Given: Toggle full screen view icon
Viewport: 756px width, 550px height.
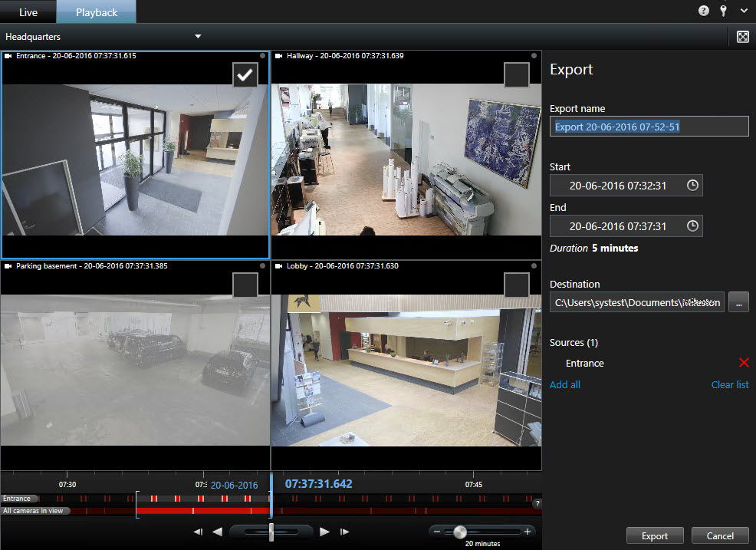Looking at the screenshot, I should click(x=742, y=37).
